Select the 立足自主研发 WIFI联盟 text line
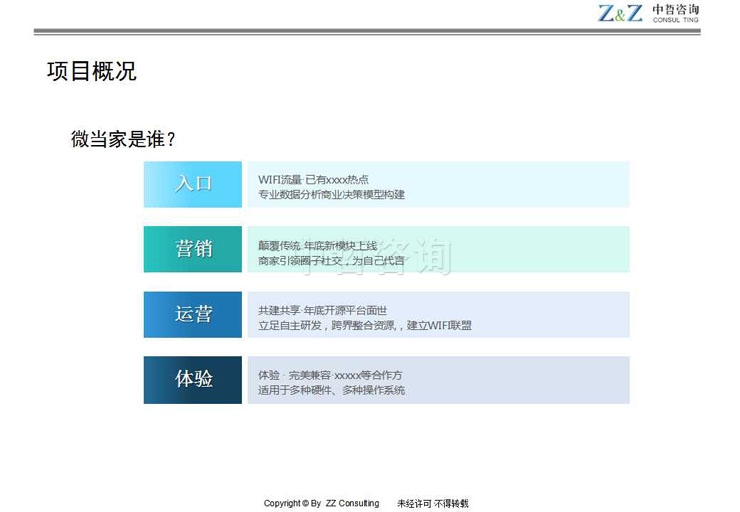Image resolution: width=740 pixels, height=512 pixels. 364,325
